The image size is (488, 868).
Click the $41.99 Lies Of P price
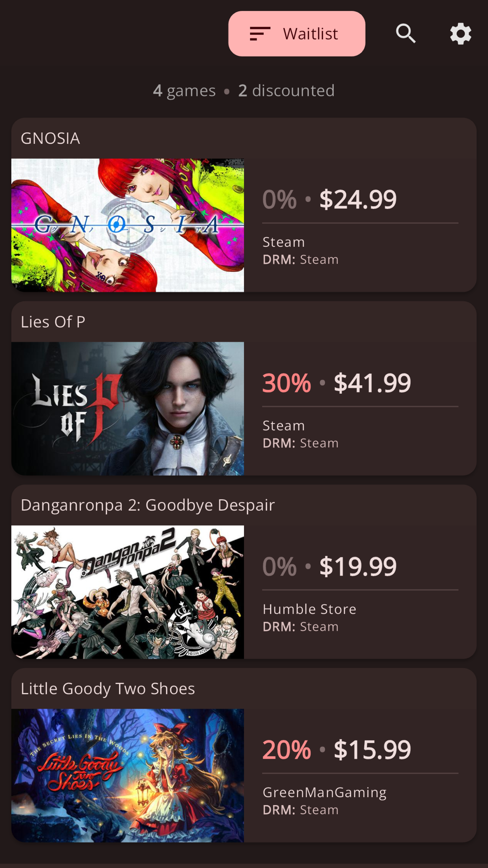coord(372,383)
